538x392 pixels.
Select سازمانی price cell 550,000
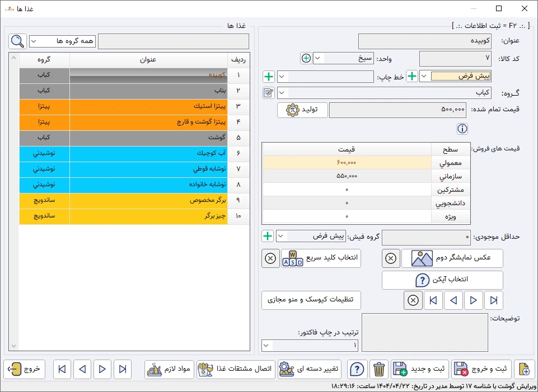pos(347,176)
